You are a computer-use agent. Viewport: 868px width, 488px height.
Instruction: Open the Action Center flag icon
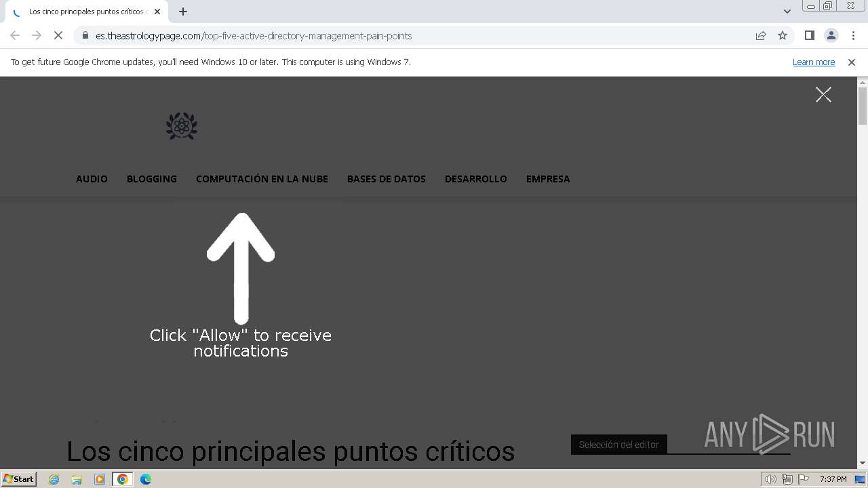[804, 479]
